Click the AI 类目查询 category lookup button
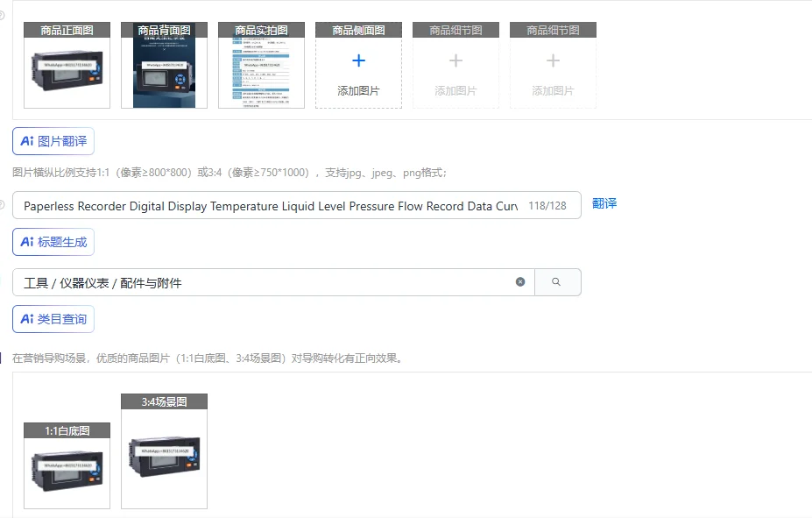812x518 pixels. 53,319
